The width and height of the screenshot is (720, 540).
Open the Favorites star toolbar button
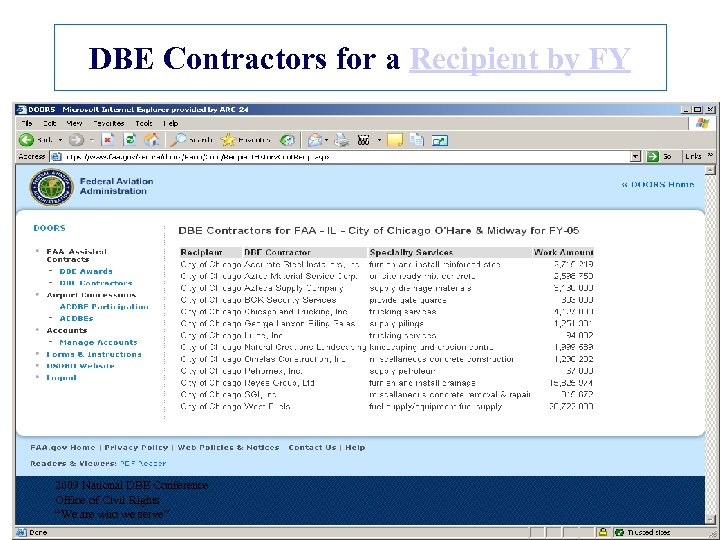(x=246, y=140)
